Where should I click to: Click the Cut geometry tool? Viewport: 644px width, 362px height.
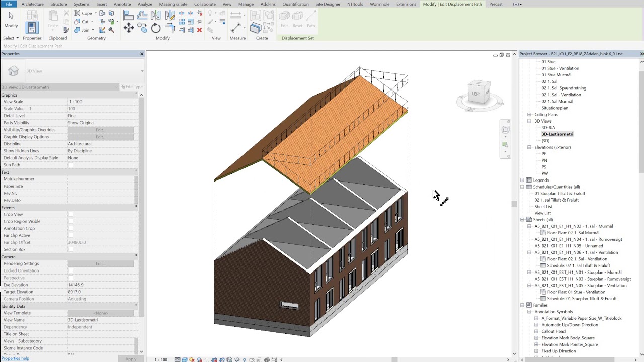click(82, 22)
